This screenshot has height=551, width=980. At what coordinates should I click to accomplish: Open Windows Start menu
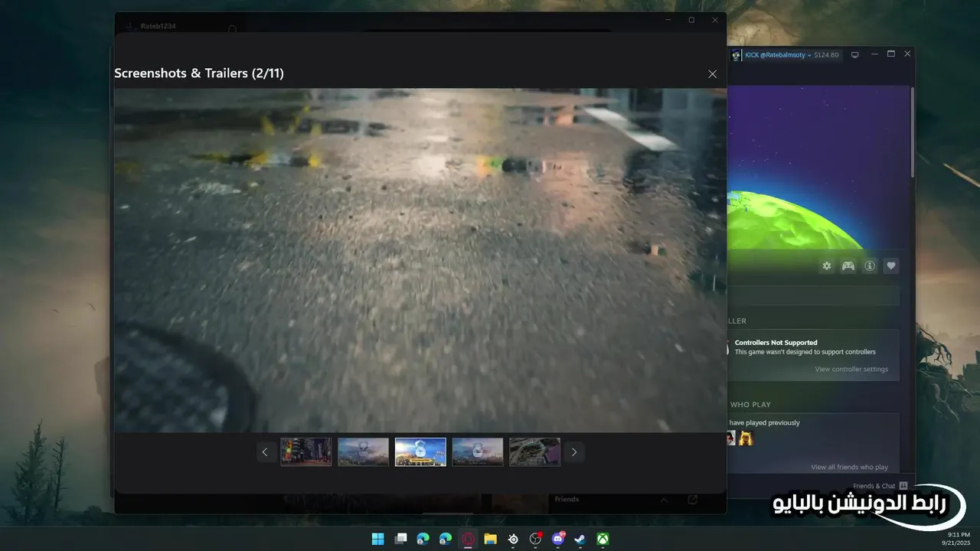click(x=378, y=539)
